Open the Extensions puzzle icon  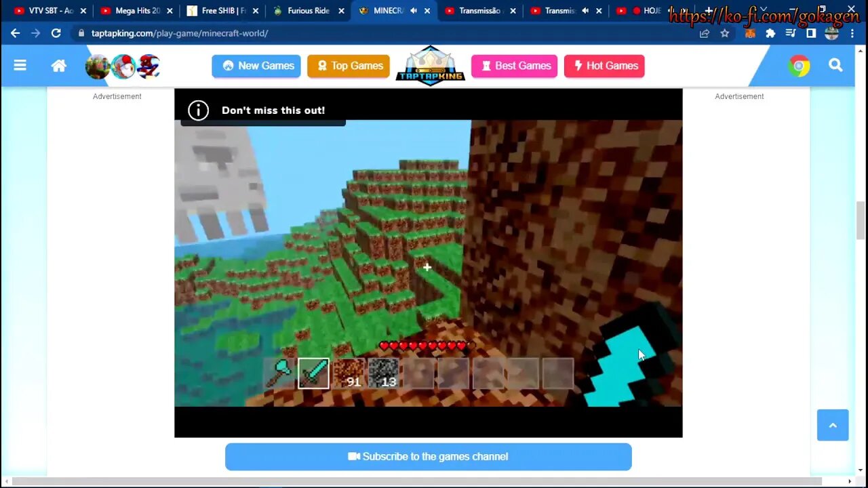tap(770, 33)
